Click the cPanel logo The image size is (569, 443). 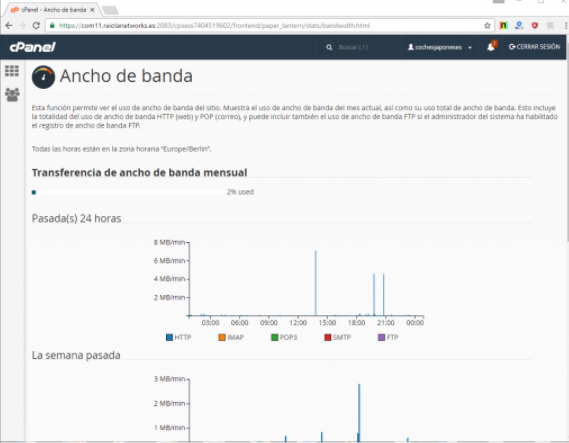point(32,47)
